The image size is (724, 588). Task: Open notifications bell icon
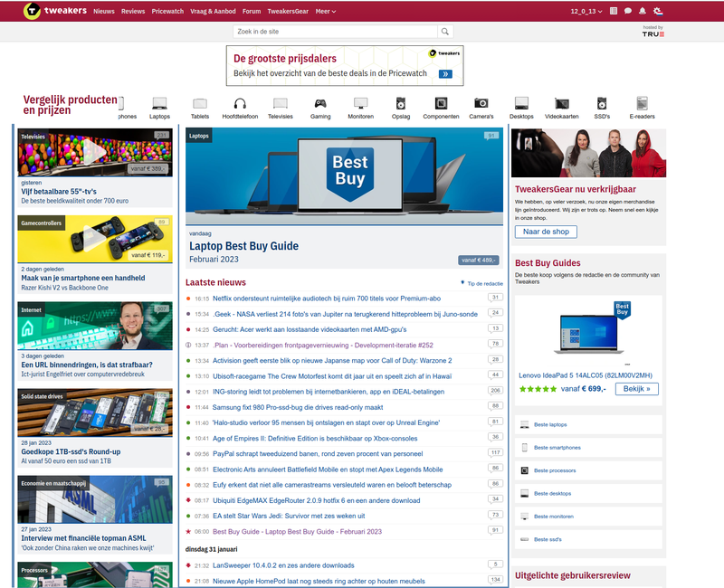click(x=643, y=11)
